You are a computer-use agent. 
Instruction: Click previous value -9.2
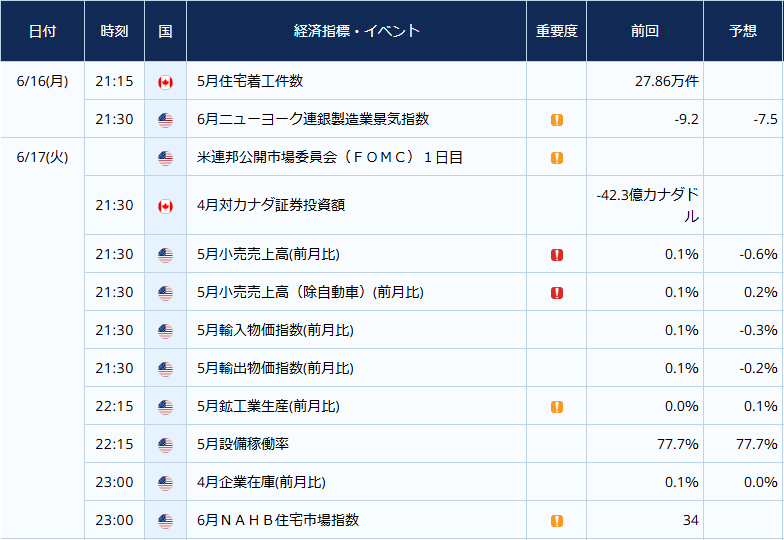click(686, 120)
